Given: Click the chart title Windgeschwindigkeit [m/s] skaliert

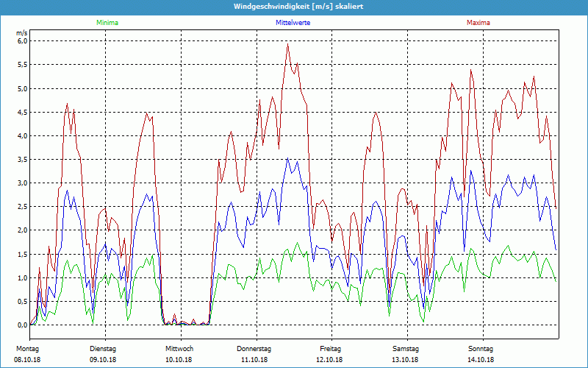Looking at the screenshot, I should [298, 7].
